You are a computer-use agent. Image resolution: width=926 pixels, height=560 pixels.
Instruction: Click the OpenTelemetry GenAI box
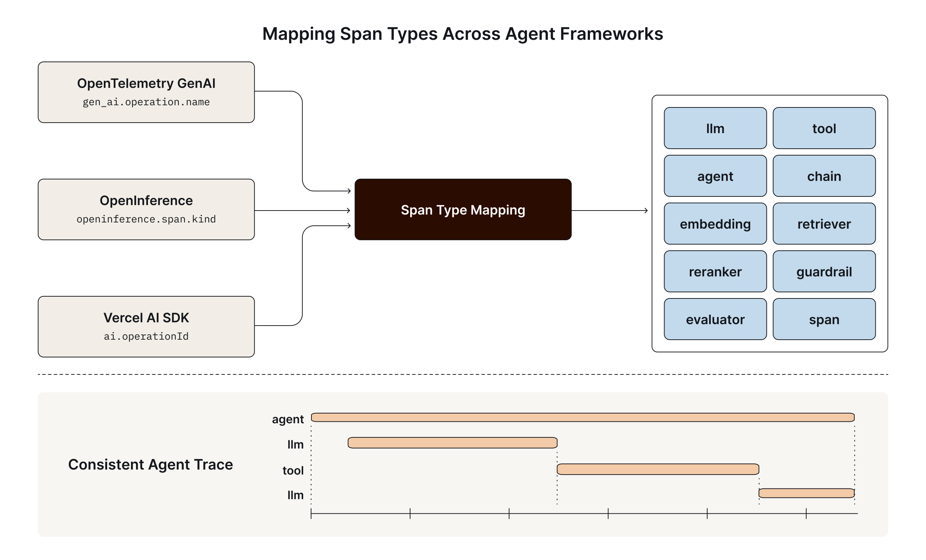click(x=146, y=92)
